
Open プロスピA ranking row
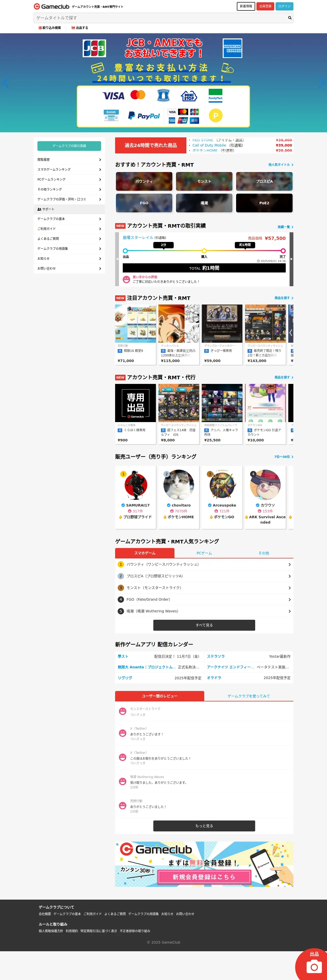pos(204,576)
